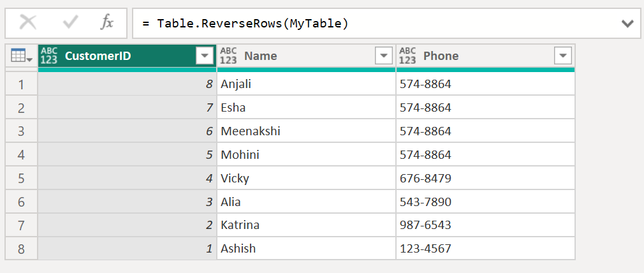
Task: Open the CustomerID column filter dropdown
Action: [204, 56]
